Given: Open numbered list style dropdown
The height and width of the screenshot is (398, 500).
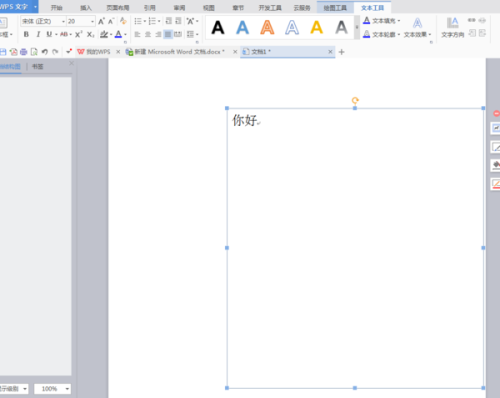Looking at the screenshot, I should pos(159,21).
